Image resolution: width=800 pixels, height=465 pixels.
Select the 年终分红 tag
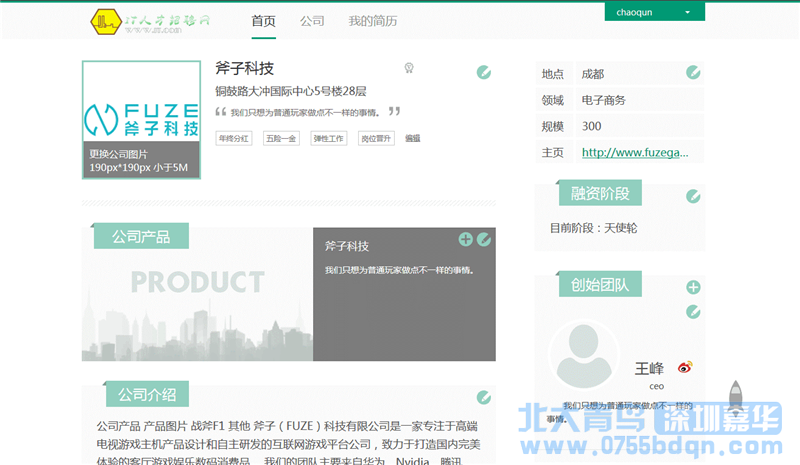coord(234,138)
